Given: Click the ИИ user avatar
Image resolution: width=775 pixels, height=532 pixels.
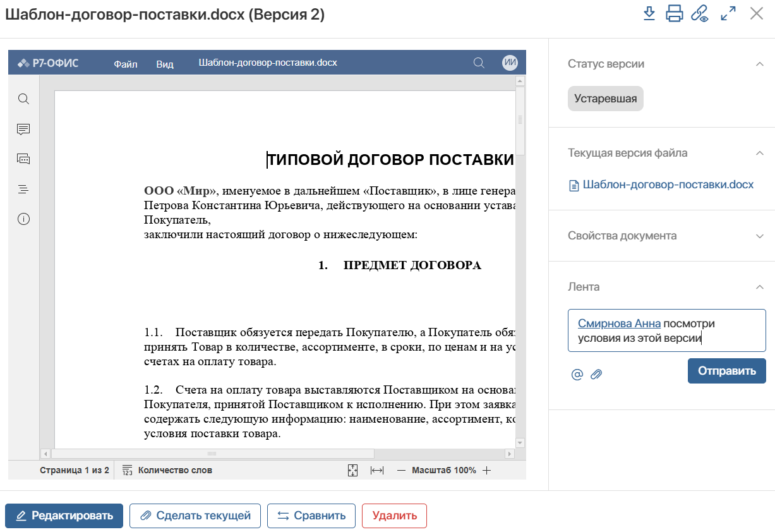Looking at the screenshot, I should (510, 63).
